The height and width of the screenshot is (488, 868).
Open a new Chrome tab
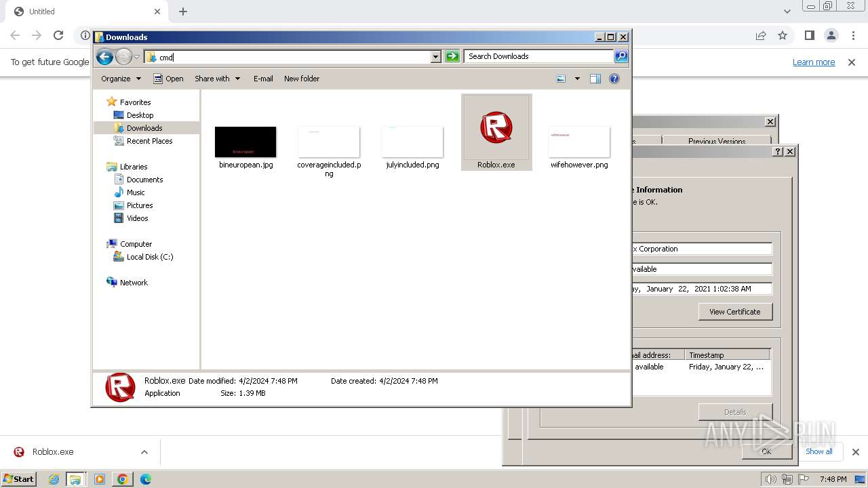click(x=183, y=12)
